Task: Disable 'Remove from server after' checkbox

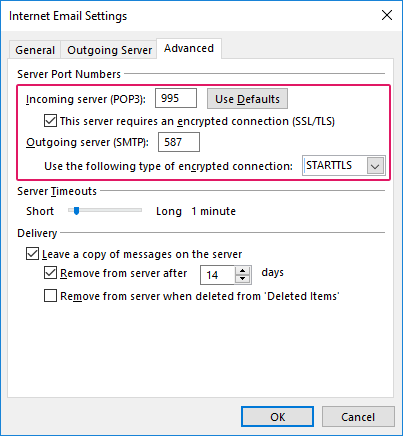Action: pyautogui.click(x=50, y=273)
